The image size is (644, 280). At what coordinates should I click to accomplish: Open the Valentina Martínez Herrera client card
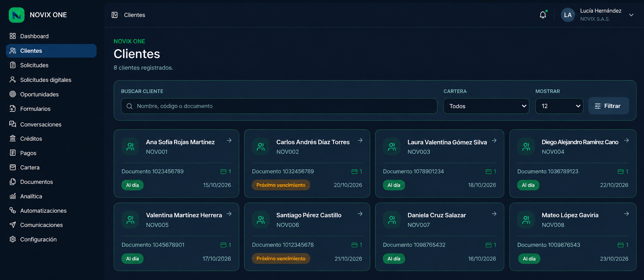tap(176, 237)
